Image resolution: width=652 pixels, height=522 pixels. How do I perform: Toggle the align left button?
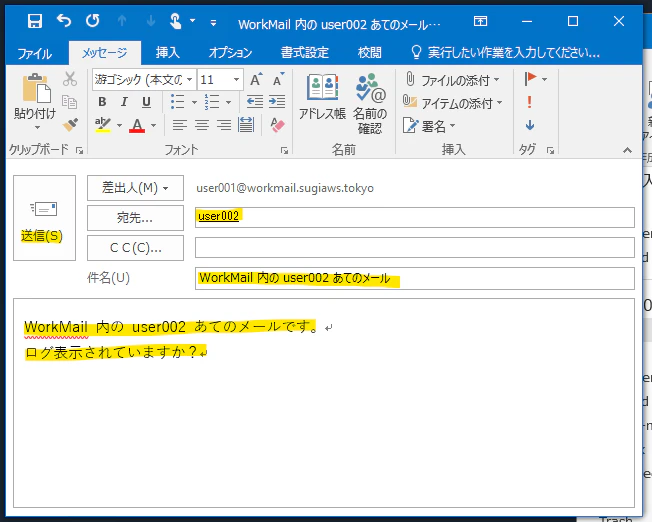tap(180, 125)
